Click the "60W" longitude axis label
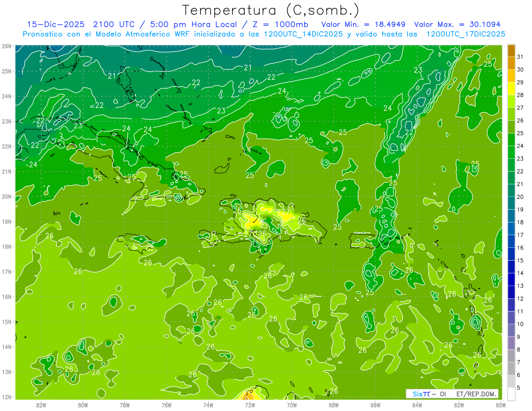 pyautogui.click(x=500, y=405)
